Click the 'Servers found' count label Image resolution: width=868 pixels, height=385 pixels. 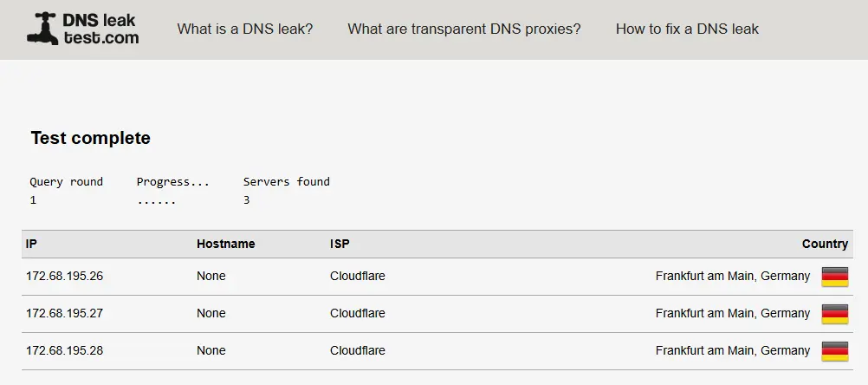tap(286, 182)
